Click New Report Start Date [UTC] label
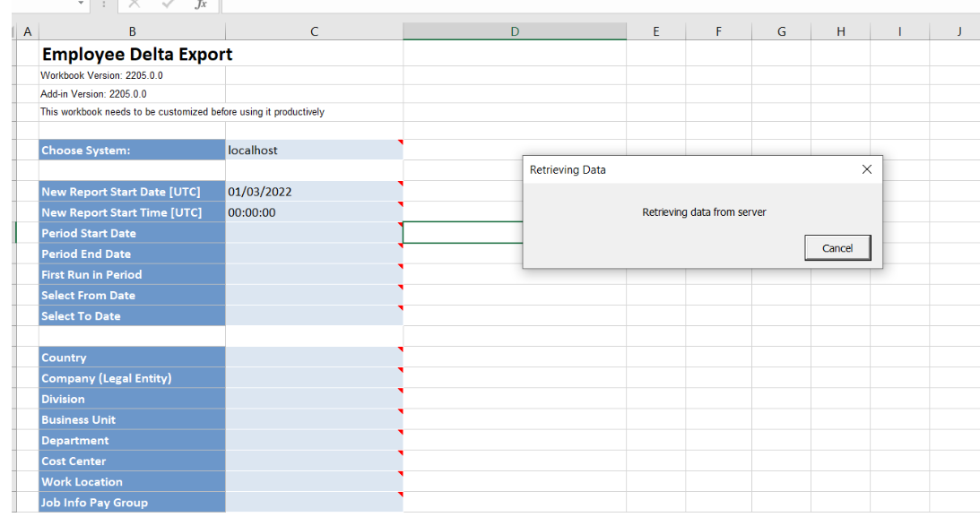980x517 pixels. coord(132,192)
